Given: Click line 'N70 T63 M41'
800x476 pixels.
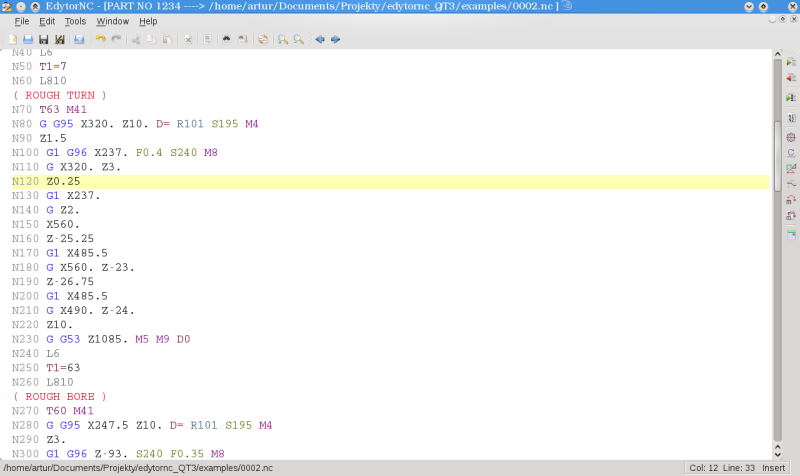Looking at the screenshot, I should pyautogui.click(x=49, y=110).
